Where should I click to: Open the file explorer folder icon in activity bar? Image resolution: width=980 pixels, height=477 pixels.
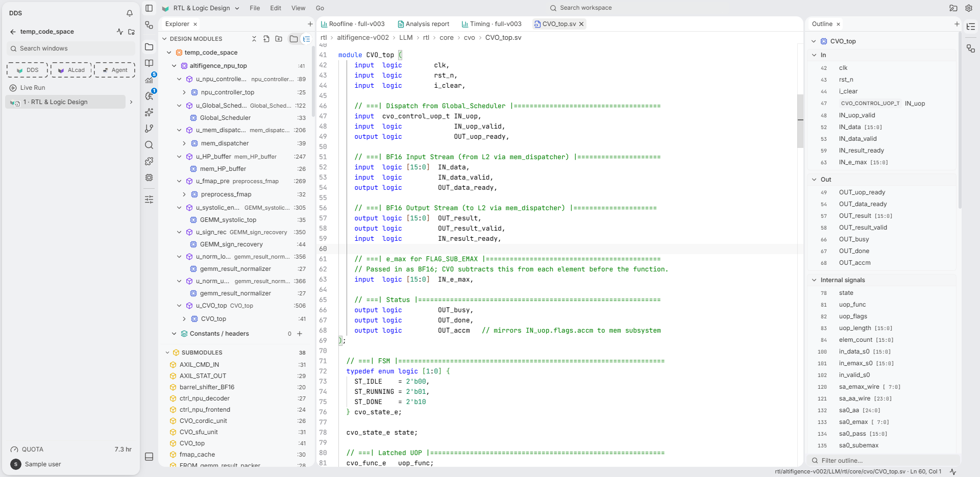(x=149, y=47)
